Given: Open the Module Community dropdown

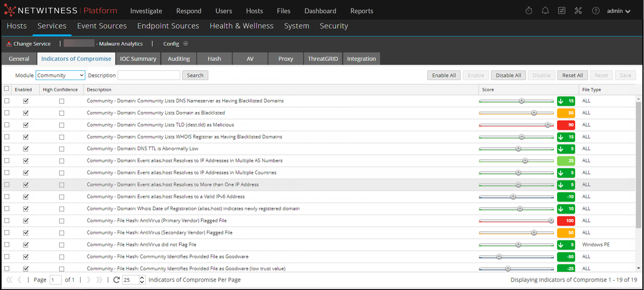Looking at the screenshot, I should click(60, 75).
